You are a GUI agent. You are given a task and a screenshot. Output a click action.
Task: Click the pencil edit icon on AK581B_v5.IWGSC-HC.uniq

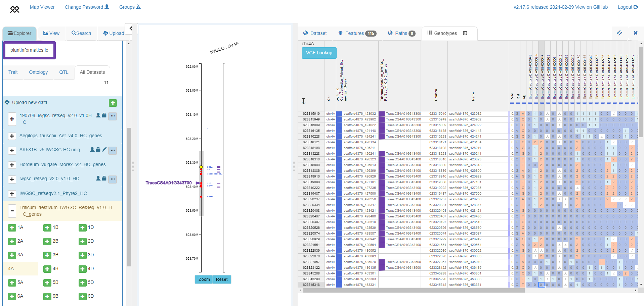[104, 149]
